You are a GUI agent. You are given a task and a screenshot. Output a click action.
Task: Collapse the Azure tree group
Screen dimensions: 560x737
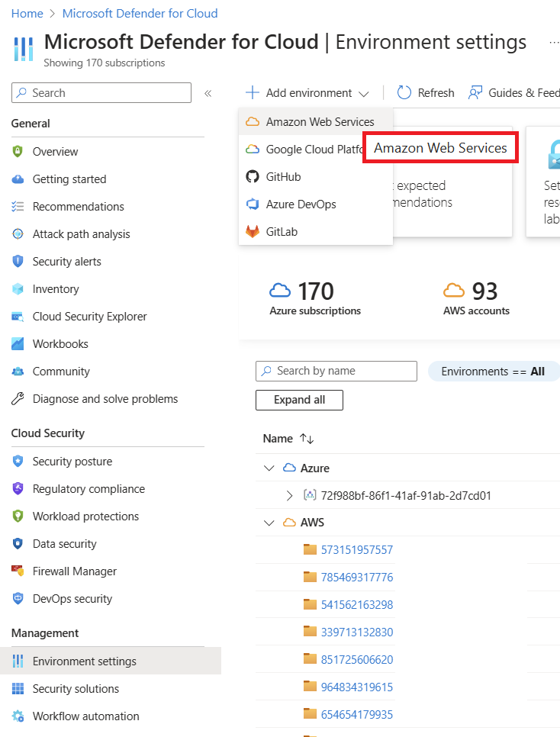269,468
